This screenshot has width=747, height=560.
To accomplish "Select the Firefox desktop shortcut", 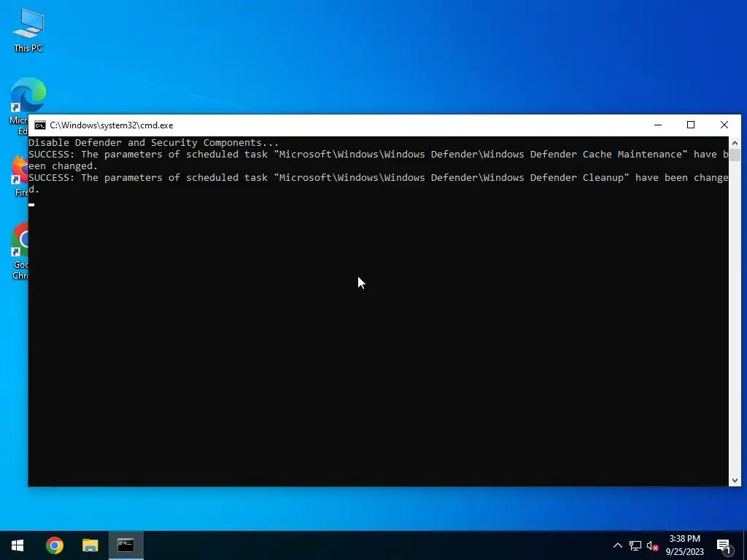I will (x=19, y=176).
